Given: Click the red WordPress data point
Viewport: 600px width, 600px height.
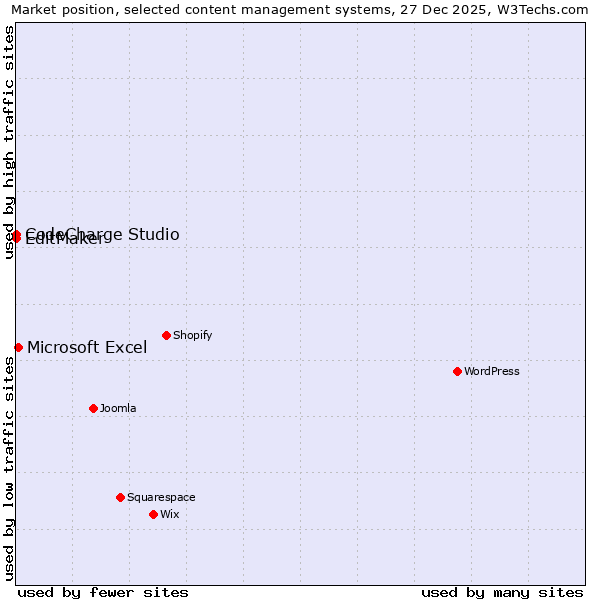Looking at the screenshot, I should pyautogui.click(x=457, y=371).
